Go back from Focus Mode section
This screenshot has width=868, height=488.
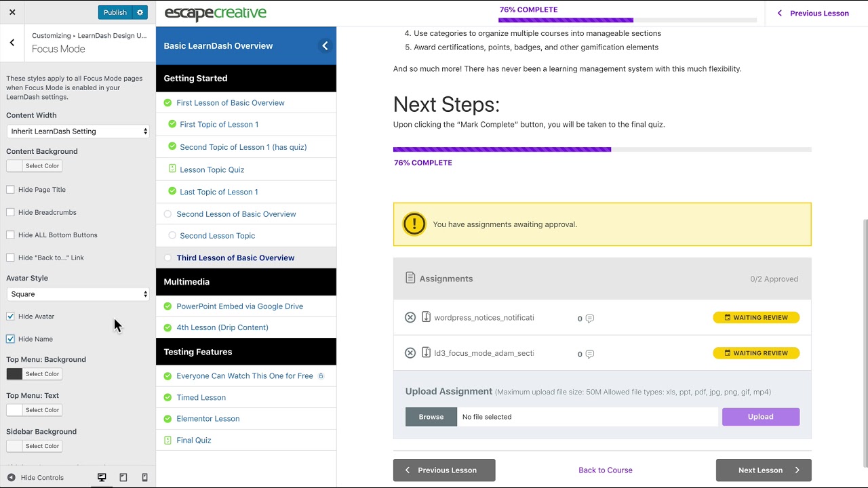(x=12, y=43)
